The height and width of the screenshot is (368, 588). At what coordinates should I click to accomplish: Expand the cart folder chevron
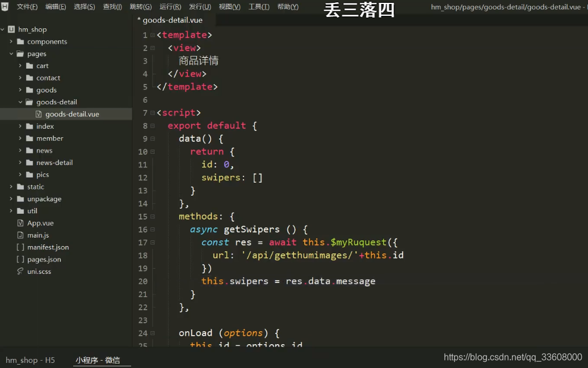[x=20, y=66]
